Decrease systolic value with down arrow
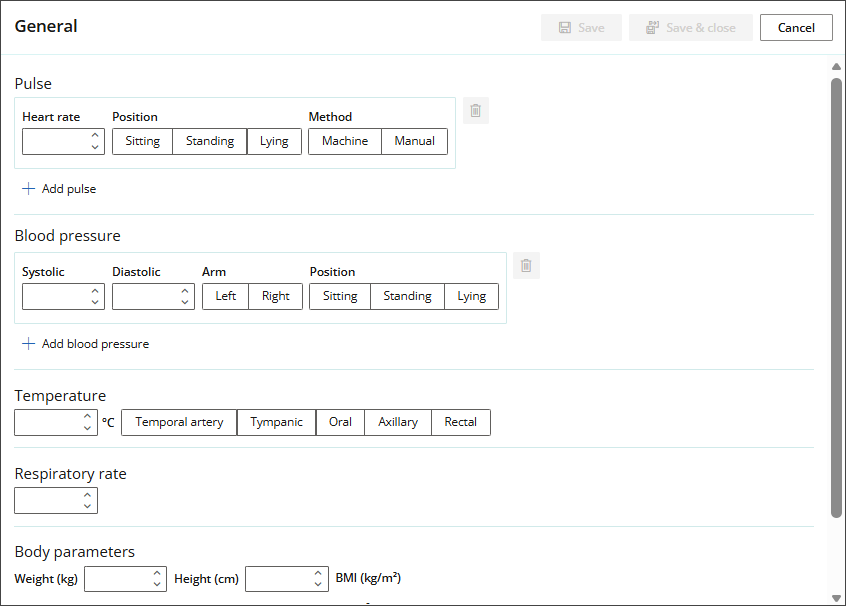Image resolution: width=846 pixels, height=606 pixels. pyautogui.click(x=95, y=302)
